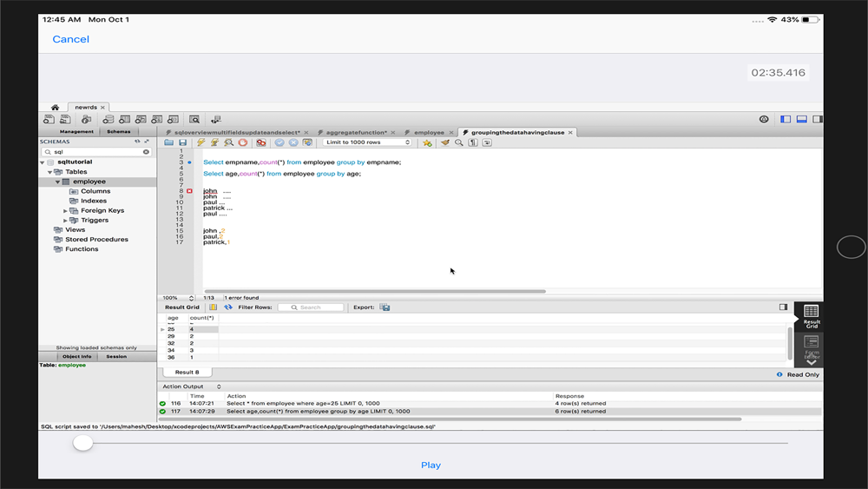
Task: Tap the Cancel link
Action: point(70,39)
